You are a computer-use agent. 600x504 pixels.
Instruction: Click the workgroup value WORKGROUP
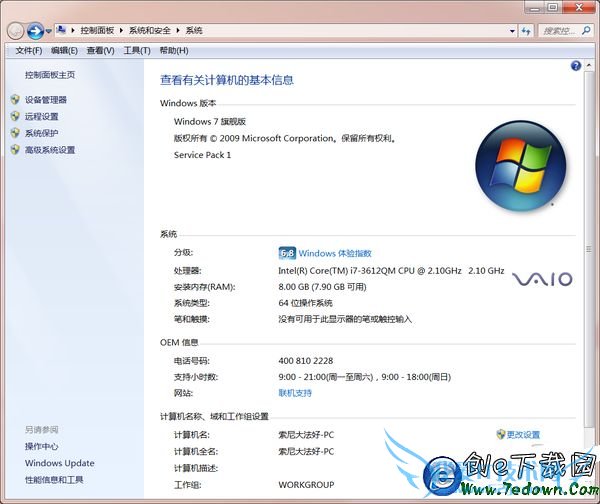point(306,485)
